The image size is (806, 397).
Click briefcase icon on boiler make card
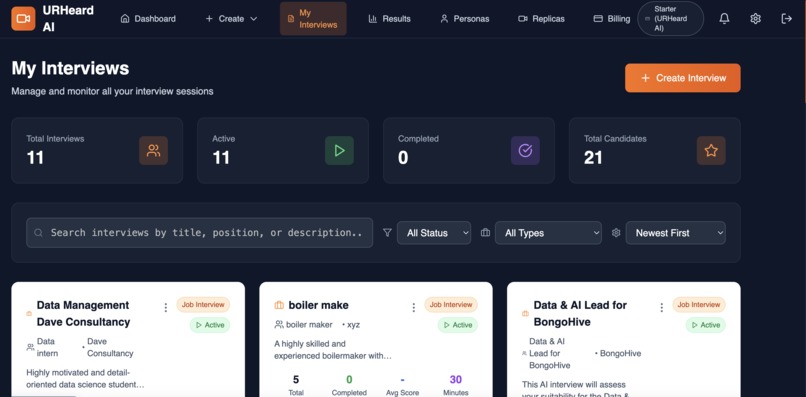(279, 305)
